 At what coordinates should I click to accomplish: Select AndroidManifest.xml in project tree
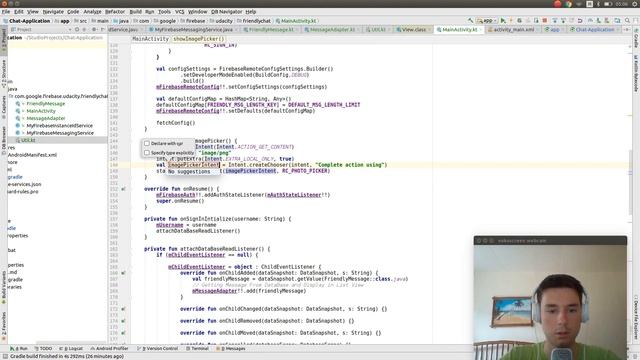tap(32, 155)
